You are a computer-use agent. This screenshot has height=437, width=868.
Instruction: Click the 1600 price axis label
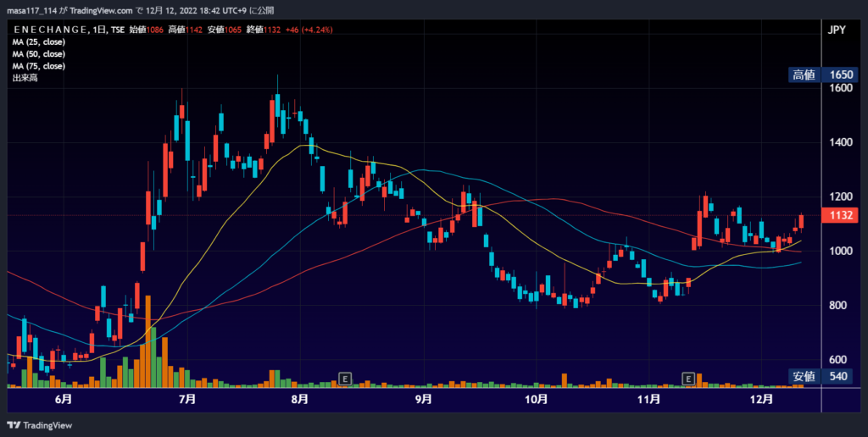click(840, 89)
